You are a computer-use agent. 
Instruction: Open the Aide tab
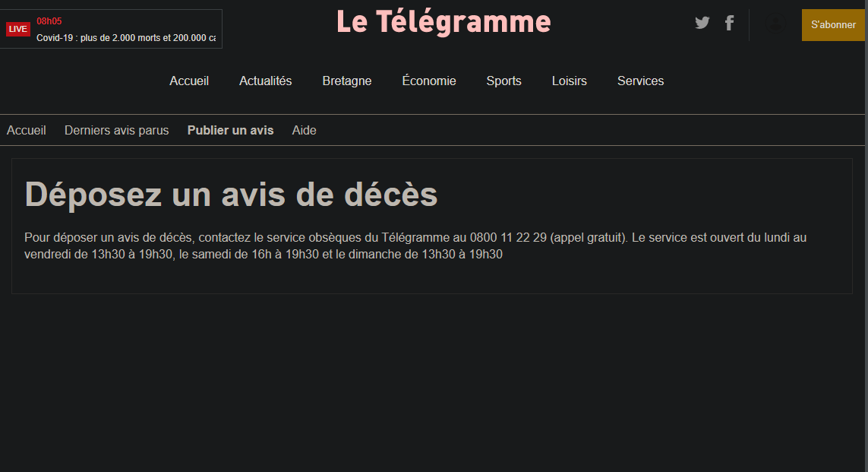[x=304, y=130]
